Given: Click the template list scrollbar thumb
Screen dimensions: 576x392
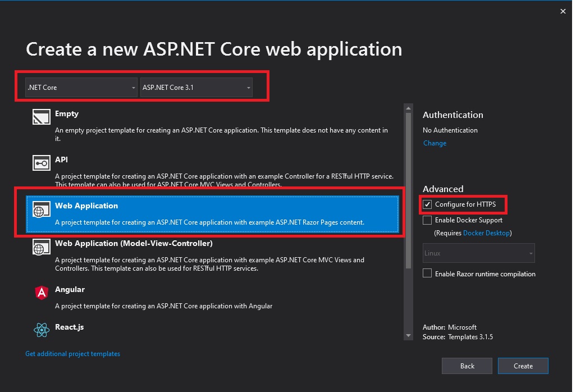Looking at the screenshot, I should coord(408,190).
